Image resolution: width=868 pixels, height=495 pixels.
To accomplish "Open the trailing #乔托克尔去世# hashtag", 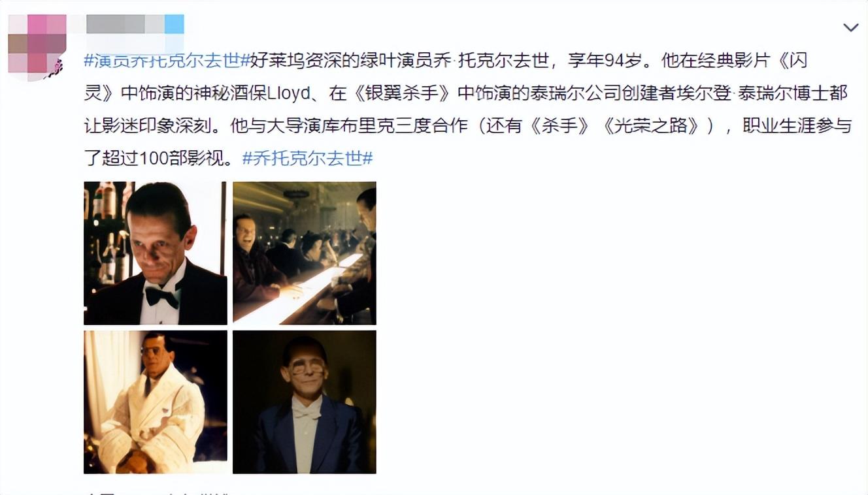I will coord(307,157).
